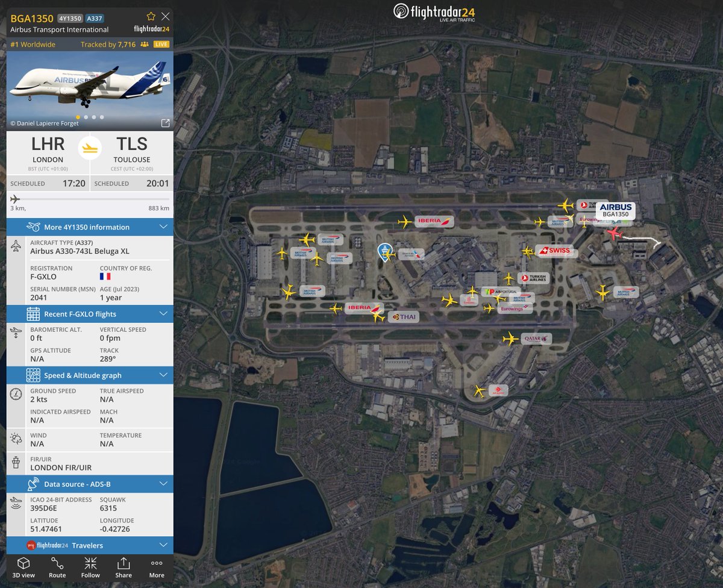Viewport: 723px width, 588px height.
Task: Click the registration F-GXLO value
Action: tap(43, 277)
